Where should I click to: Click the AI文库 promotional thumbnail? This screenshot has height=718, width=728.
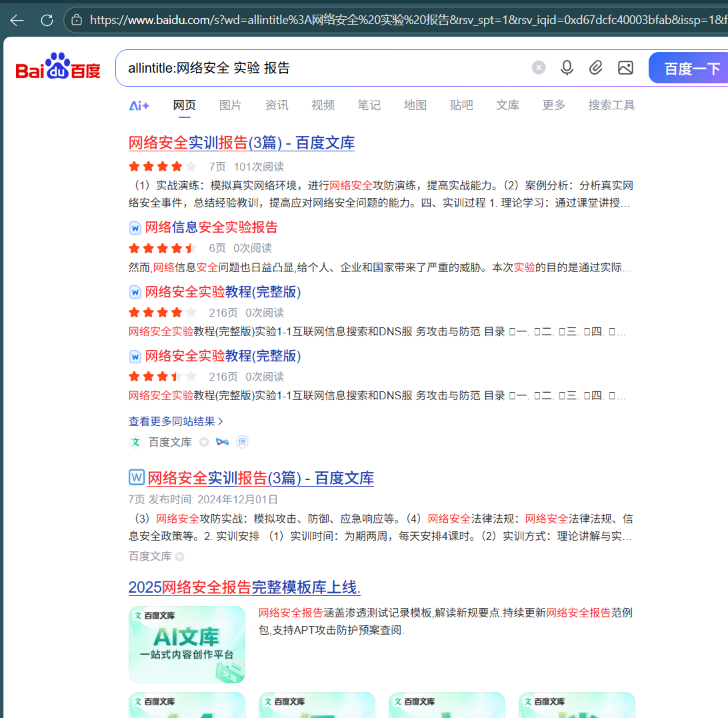(x=187, y=644)
